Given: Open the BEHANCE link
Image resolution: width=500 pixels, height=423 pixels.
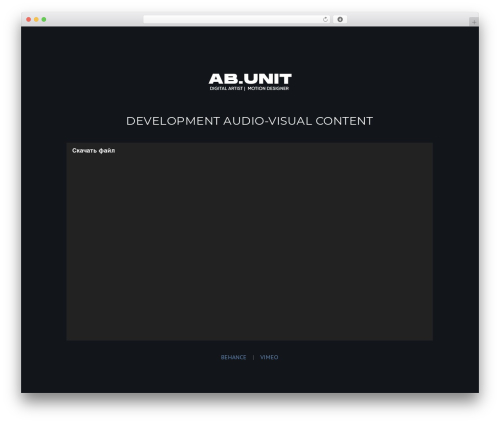Looking at the screenshot, I should tap(233, 357).
